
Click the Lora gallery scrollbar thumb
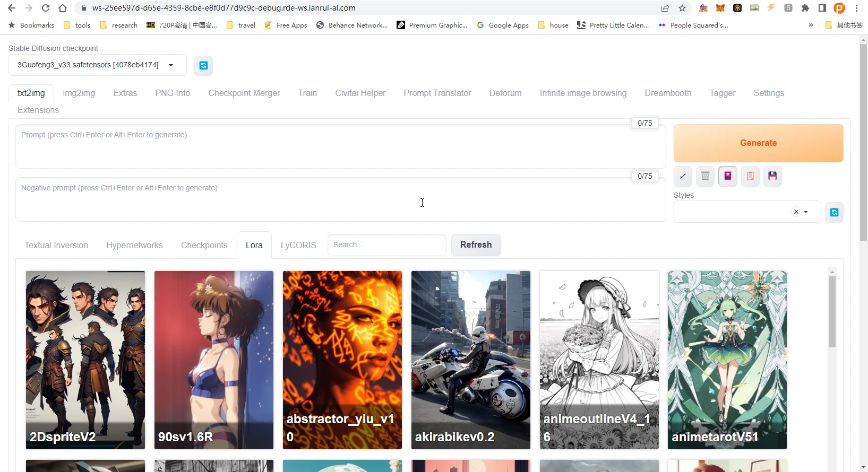832,312
